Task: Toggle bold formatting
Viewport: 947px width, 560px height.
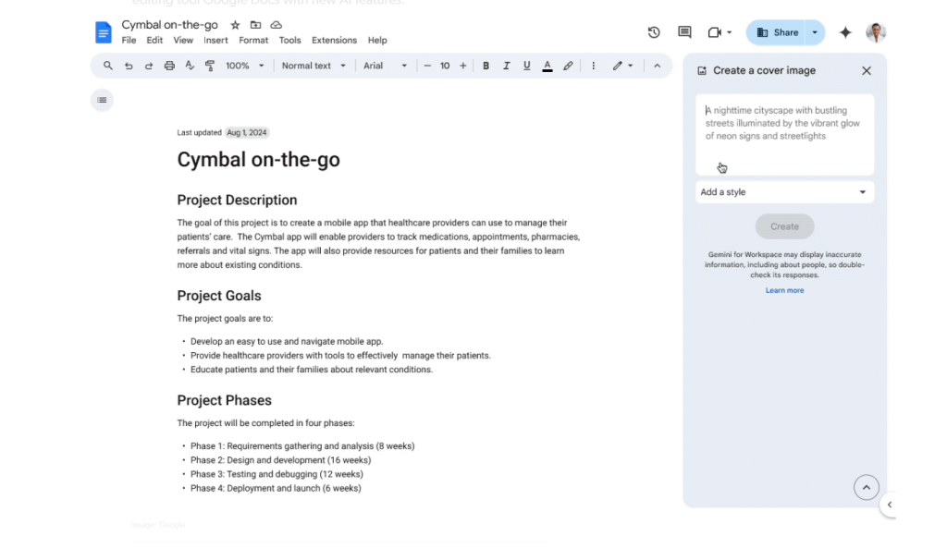Action: [x=486, y=66]
